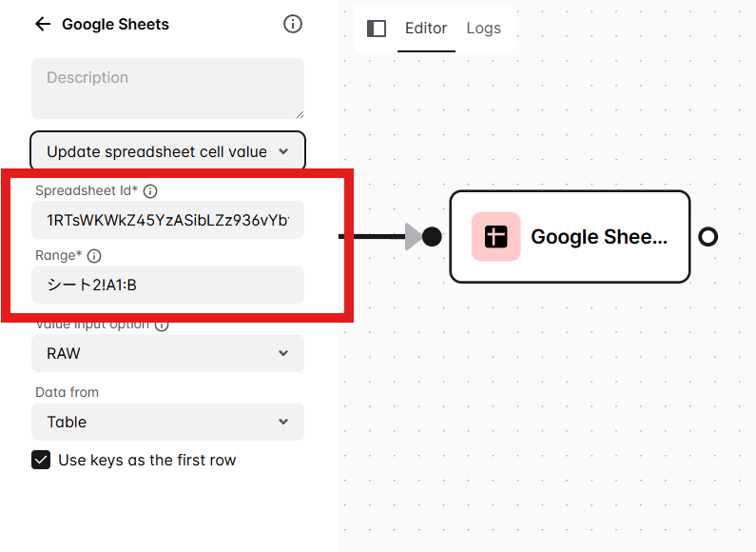Click the Spreadsheet Id input field
This screenshot has height=552, width=756.
[x=167, y=221]
